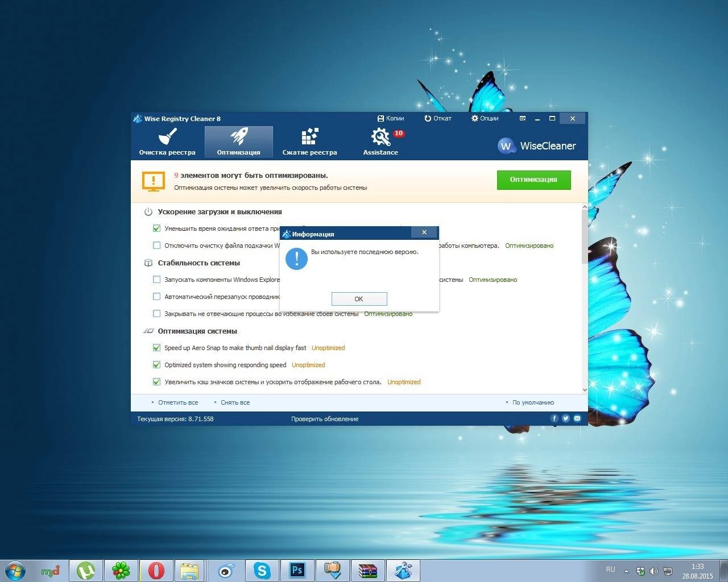The width and height of the screenshot is (728, 582).
Task: Select the Оптимизация rocket tab
Action: pos(238,142)
